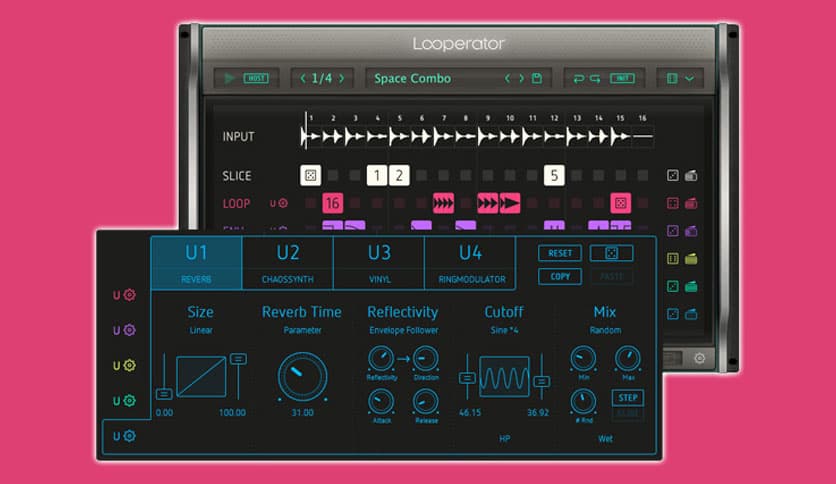Toggle the HOST sync button

pyautogui.click(x=256, y=78)
